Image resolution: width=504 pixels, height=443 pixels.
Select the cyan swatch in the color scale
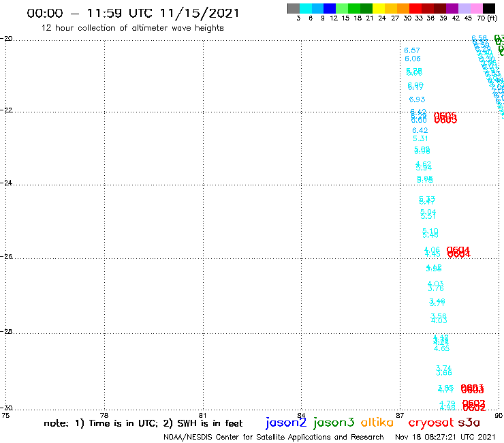[306, 8]
